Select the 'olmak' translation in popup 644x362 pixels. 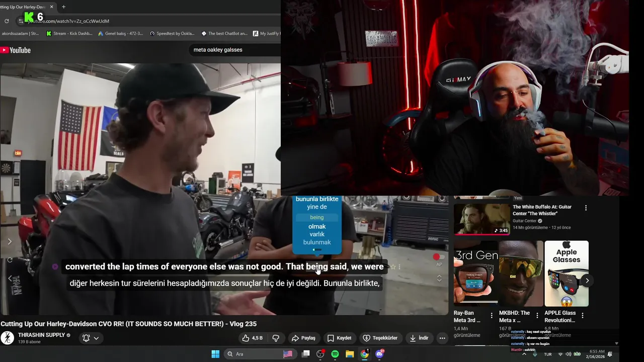point(317,226)
